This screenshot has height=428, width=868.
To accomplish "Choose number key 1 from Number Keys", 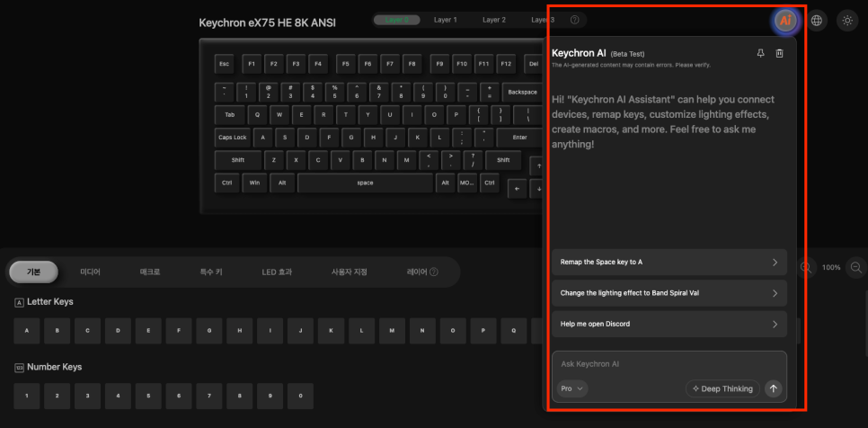I will coord(27,396).
